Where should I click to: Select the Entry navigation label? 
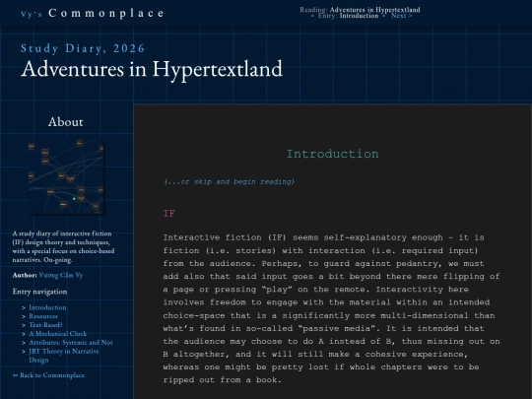pyautogui.click(x=39, y=292)
